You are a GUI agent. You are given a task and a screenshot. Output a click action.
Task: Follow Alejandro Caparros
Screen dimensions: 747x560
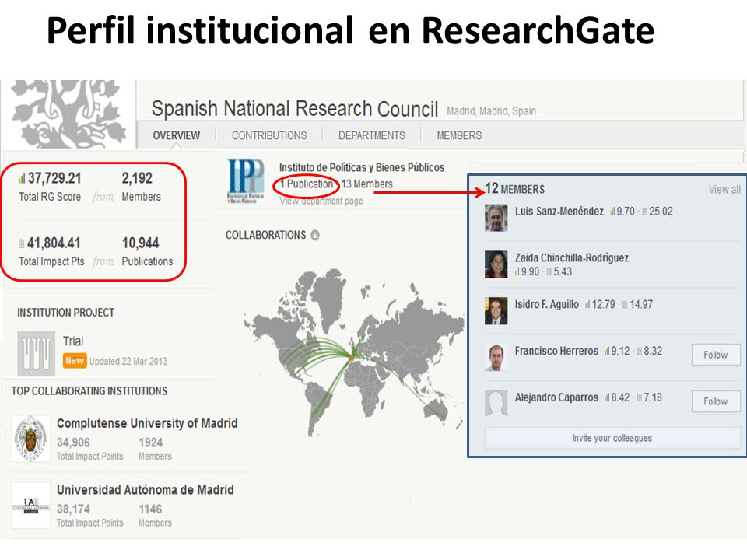coord(716,401)
